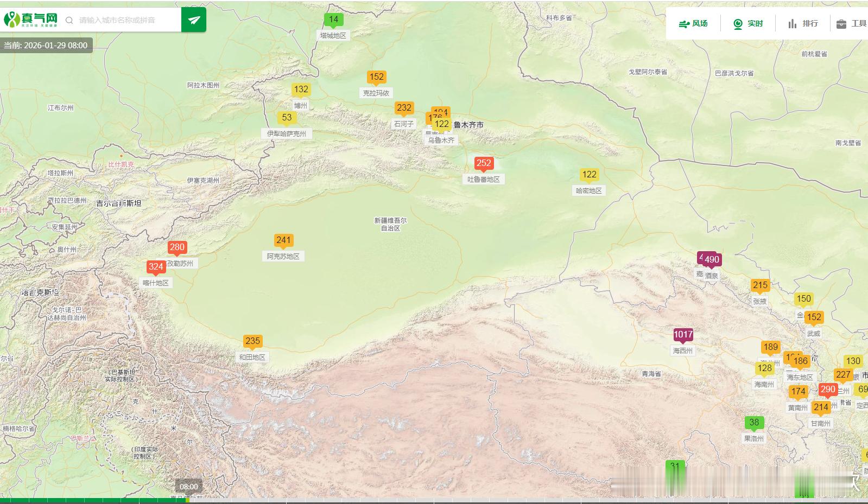The height and width of the screenshot is (504, 868).
Task: Select the 150 AQI marker near 金昌
Action: (x=803, y=299)
